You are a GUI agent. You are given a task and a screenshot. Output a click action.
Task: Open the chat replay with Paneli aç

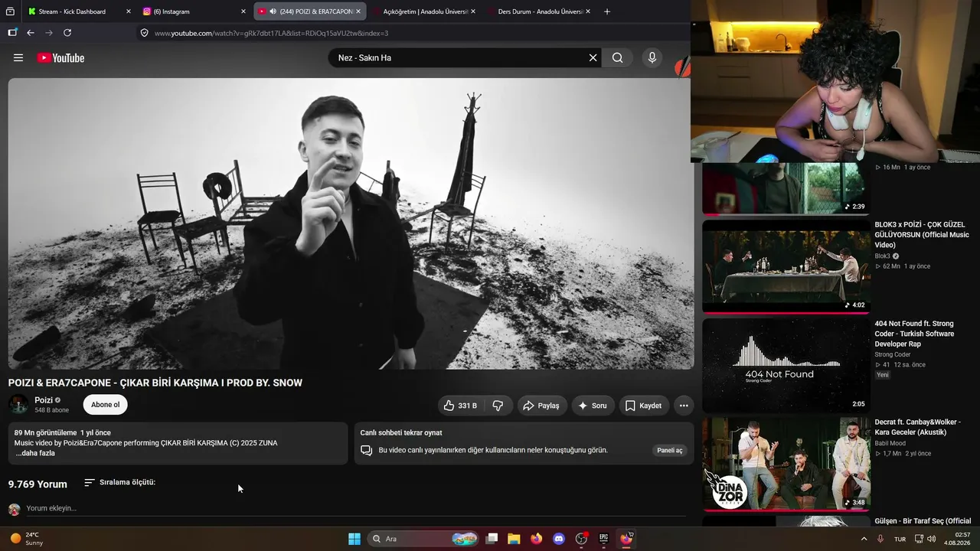(670, 451)
